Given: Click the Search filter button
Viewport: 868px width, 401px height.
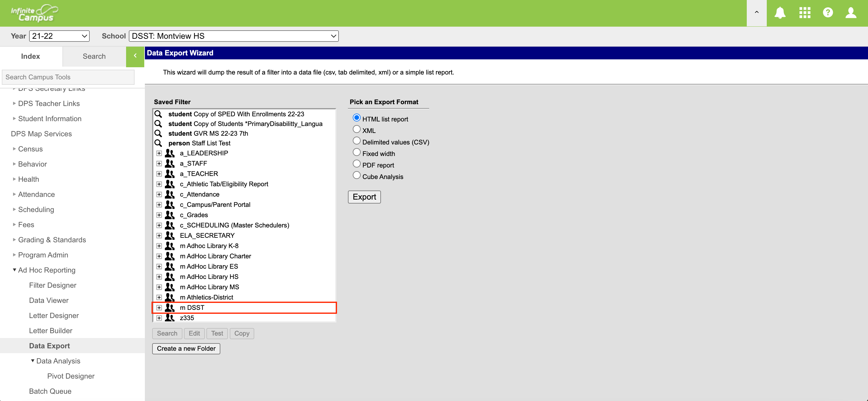Looking at the screenshot, I should point(167,333).
